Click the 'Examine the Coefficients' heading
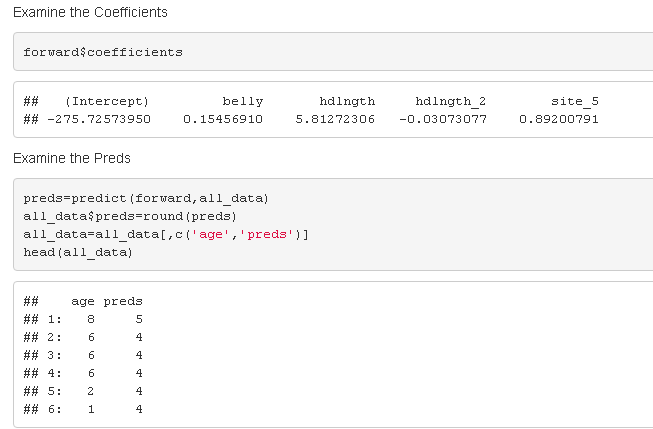 coord(90,12)
